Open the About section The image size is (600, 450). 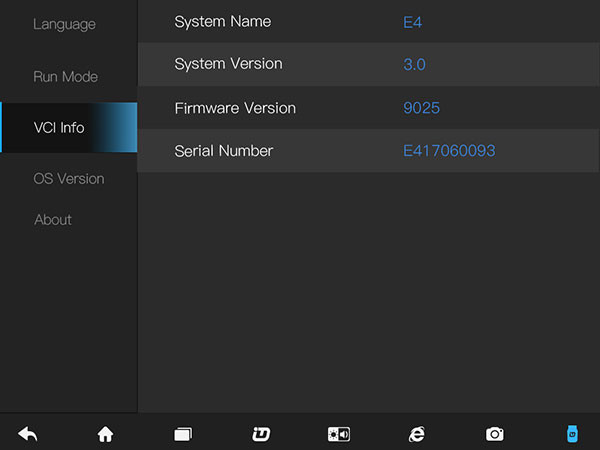[53, 220]
